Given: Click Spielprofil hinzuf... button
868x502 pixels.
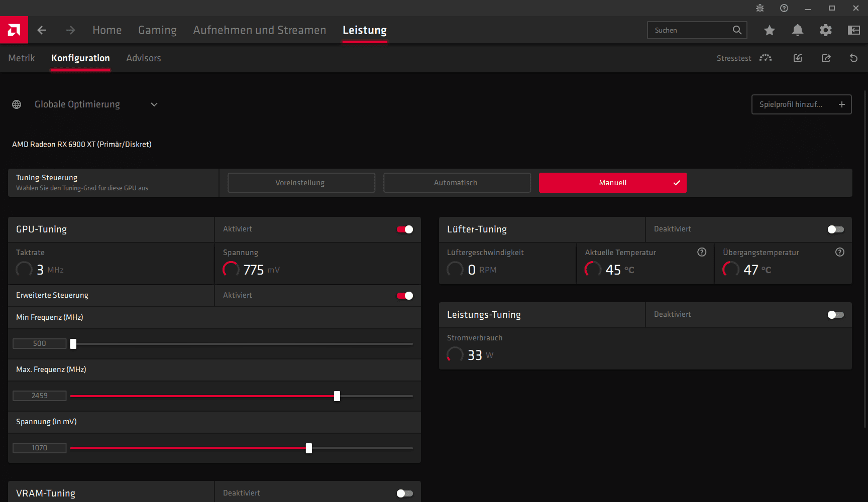Looking at the screenshot, I should tap(801, 104).
